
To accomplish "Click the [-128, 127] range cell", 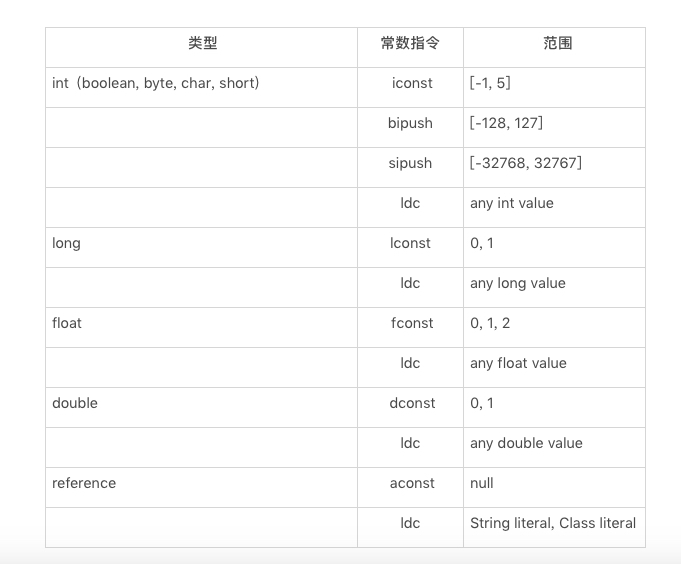I will point(506,123).
